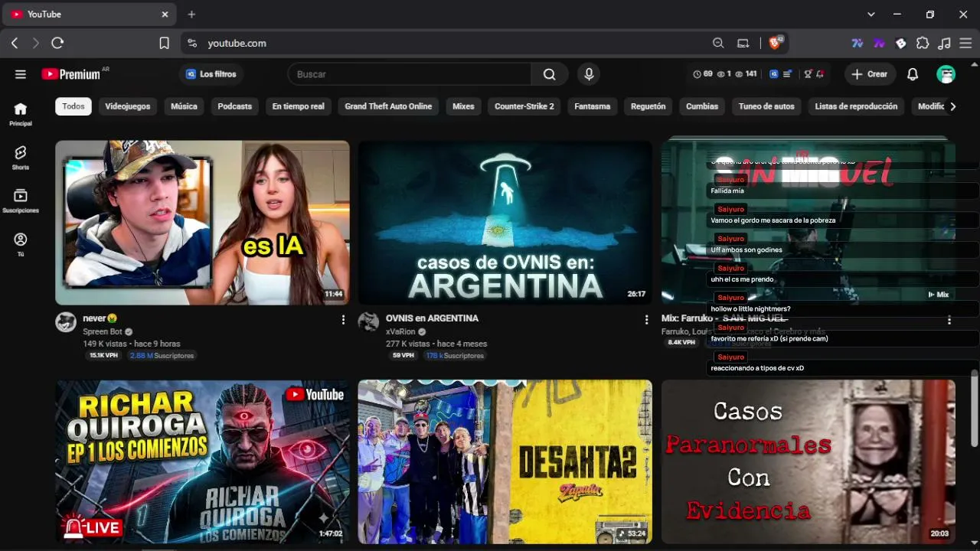Open the Tú section in sidebar
Viewport: 980px width, 551px height.
coord(21,244)
